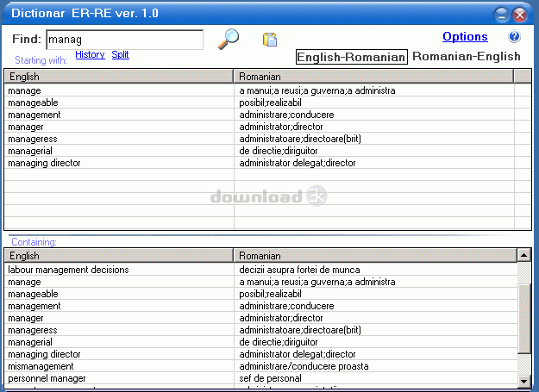
Task: Click scroll down arrow of Containing list
Action: pos(523,381)
